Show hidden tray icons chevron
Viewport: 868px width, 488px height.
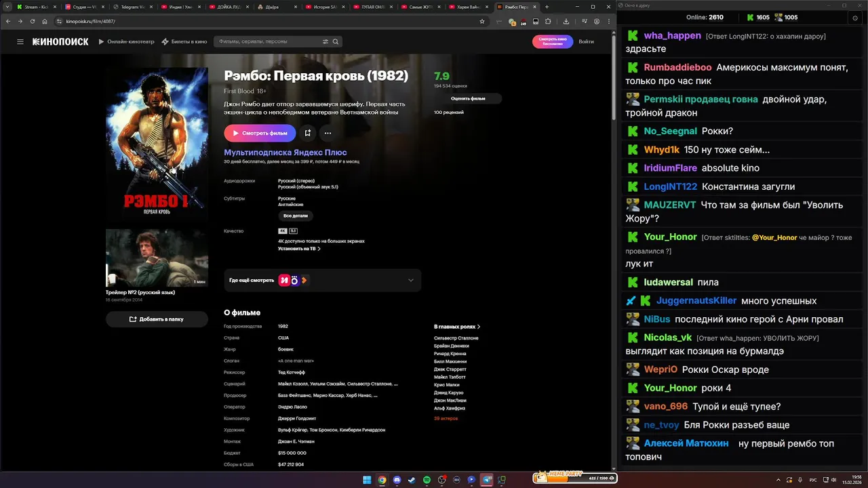click(x=778, y=480)
